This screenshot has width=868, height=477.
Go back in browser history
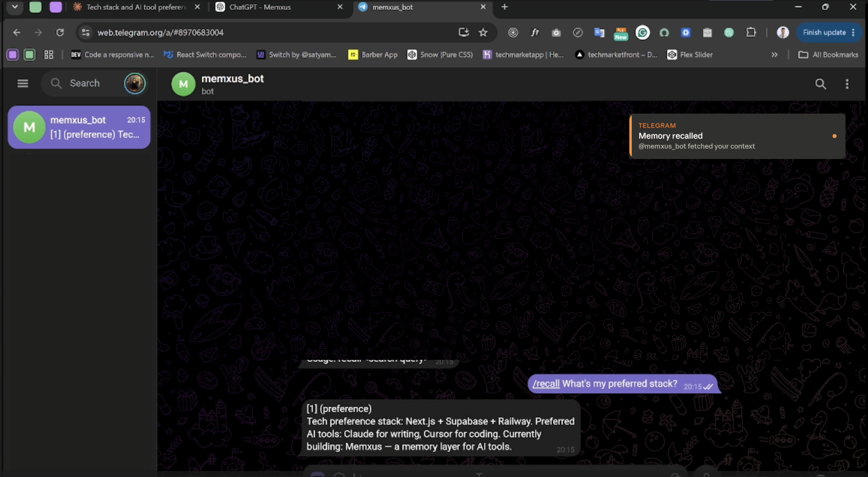point(17,33)
